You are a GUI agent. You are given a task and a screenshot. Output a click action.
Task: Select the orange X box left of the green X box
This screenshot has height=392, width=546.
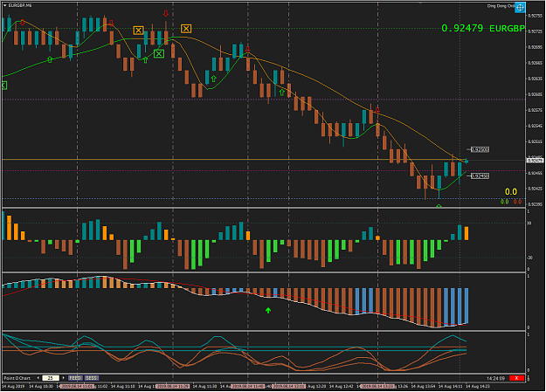pos(138,31)
